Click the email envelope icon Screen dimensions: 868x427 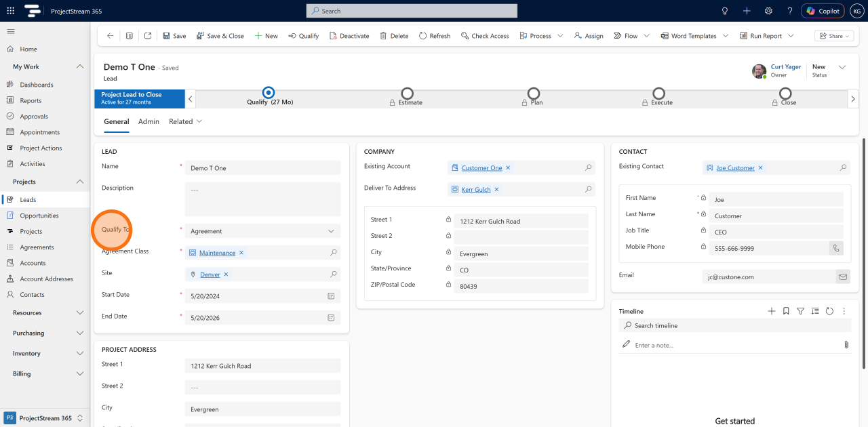coord(843,277)
